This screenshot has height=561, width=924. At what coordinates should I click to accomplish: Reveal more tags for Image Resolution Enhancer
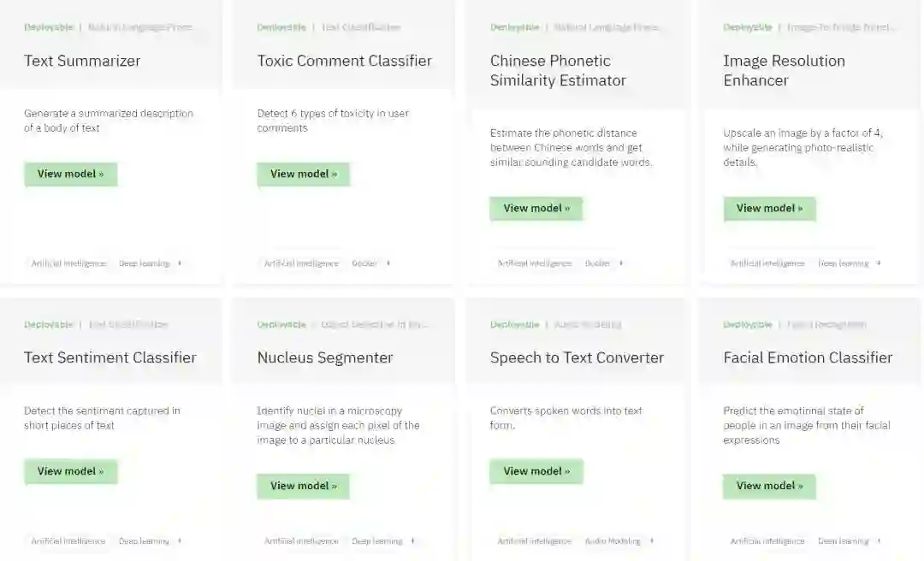tap(879, 263)
